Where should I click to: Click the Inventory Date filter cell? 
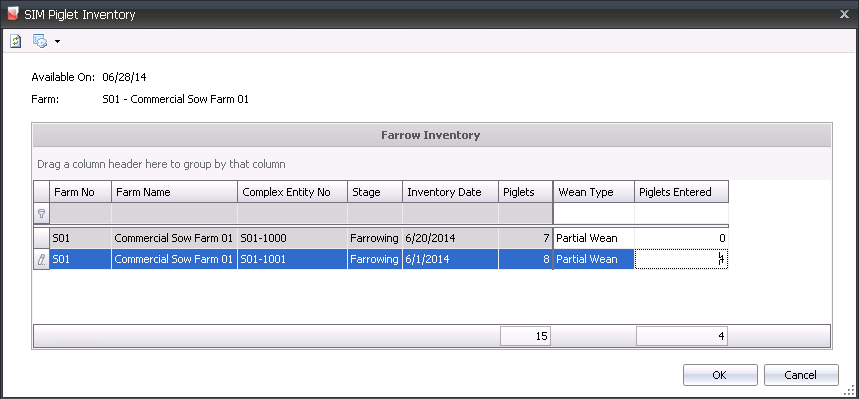450,214
